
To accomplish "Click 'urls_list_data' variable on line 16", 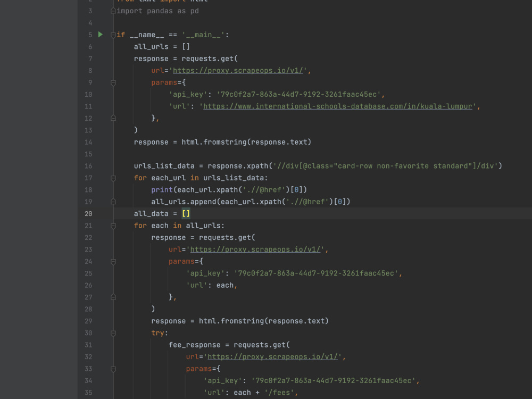I will click(x=164, y=166).
